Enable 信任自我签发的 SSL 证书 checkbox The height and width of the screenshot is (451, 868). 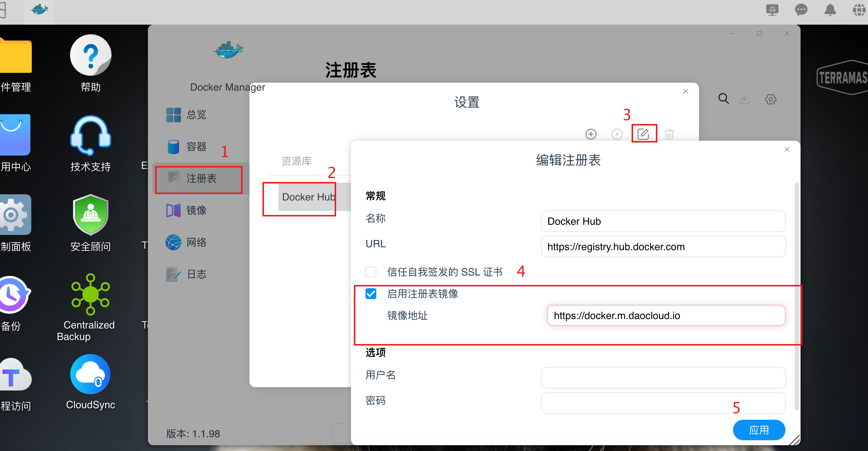(x=371, y=272)
